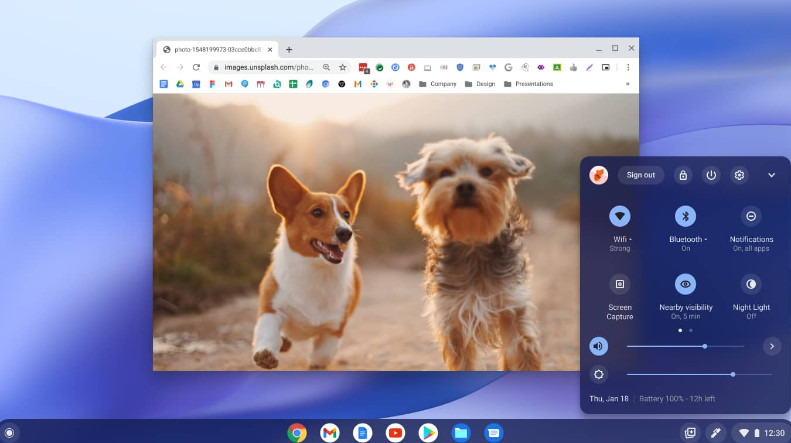Image resolution: width=791 pixels, height=443 pixels.
Task: Open settings gear in quick settings
Action: (x=739, y=175)
